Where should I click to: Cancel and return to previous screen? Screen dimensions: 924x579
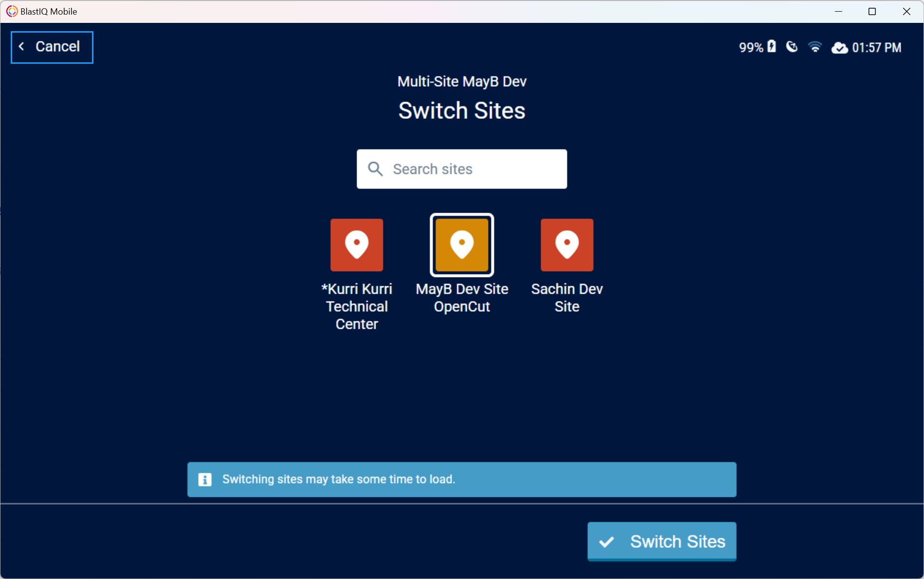click(52, 47)
